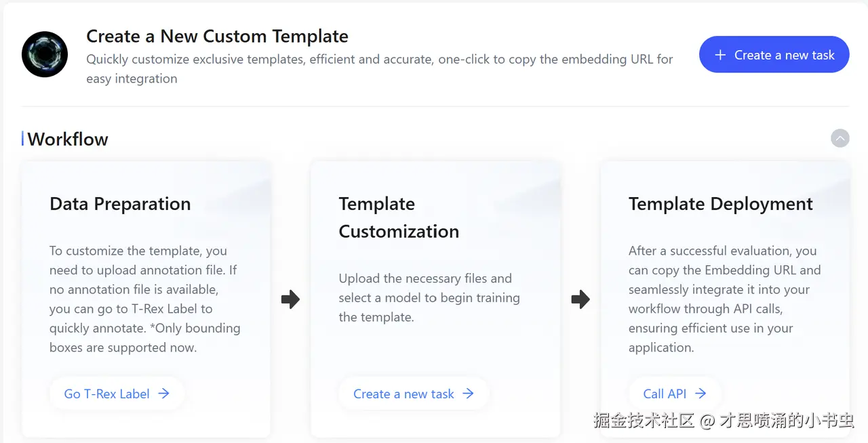Click the text 'Upload the necessary files and'
868x443 pixels.
click(x=425, y=278)
